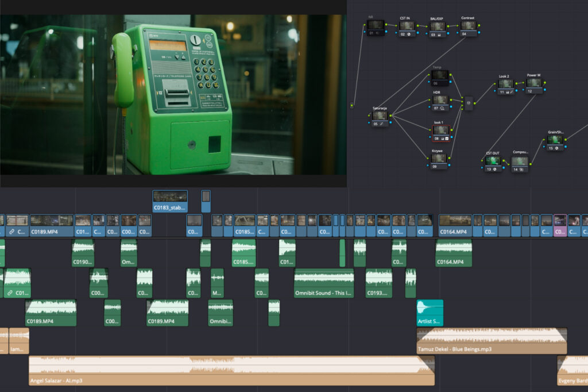Click the link icon on leftmost video clip

(x=11, y=232)
